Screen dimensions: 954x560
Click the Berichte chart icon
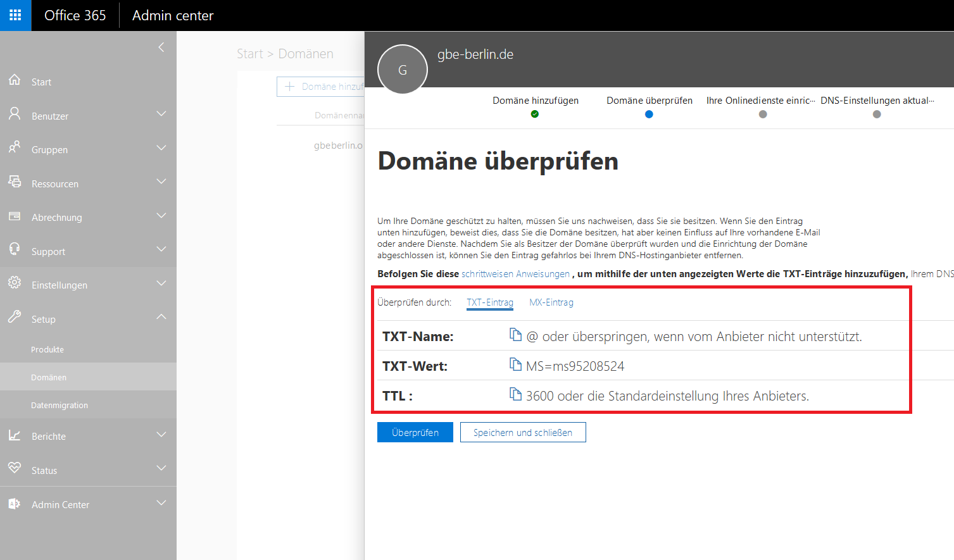(x=15, y=435)
